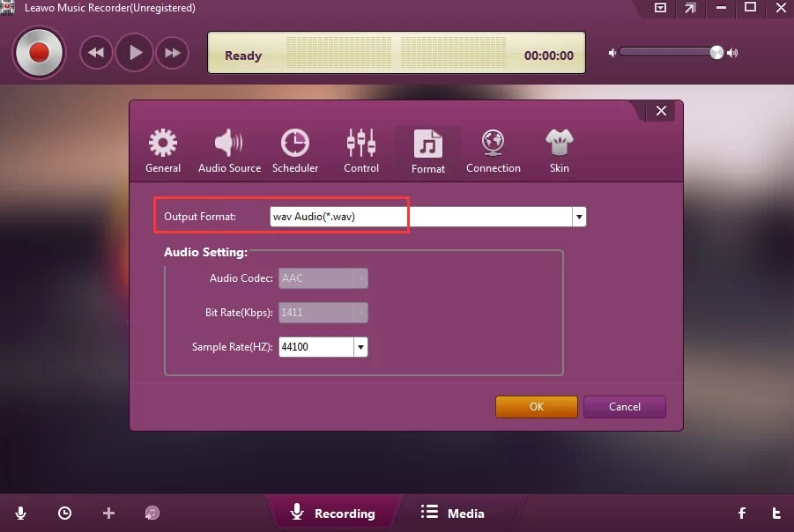
Task: Expand the Output Format dropdown
Action: coord(579,216)
